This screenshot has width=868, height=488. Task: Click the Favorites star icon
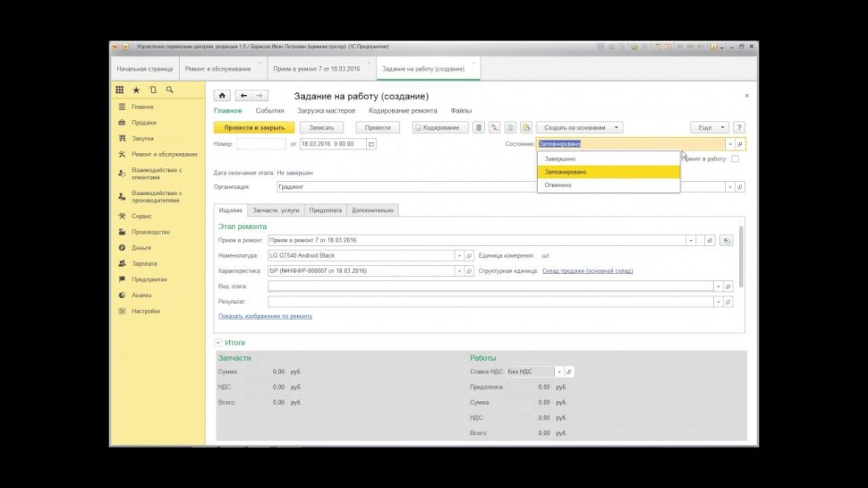136,90
